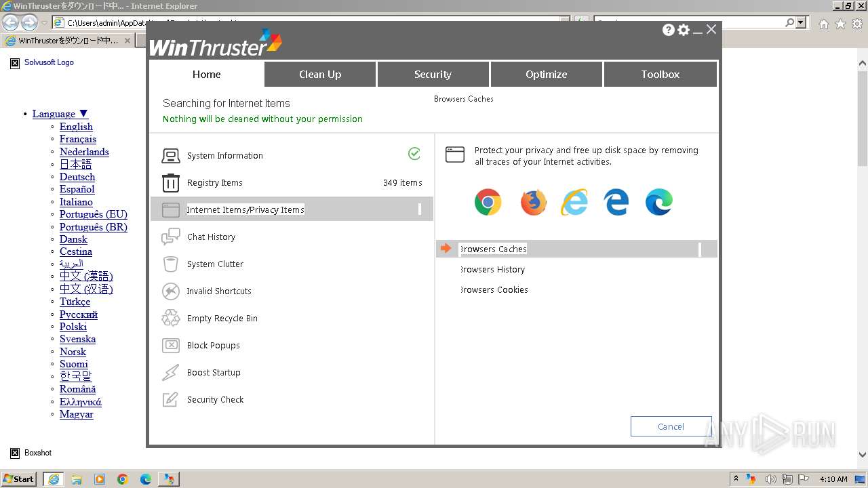Go back in Internet Explorer
The height and width of the screenshot is (488, 868).
coord(10,22)
